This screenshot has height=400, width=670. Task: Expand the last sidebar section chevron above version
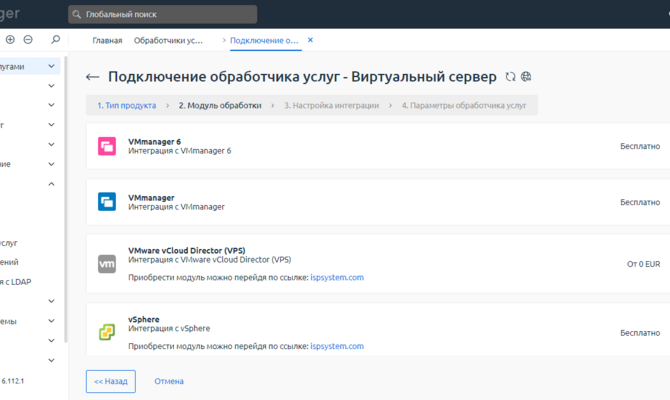click(51, 360)
